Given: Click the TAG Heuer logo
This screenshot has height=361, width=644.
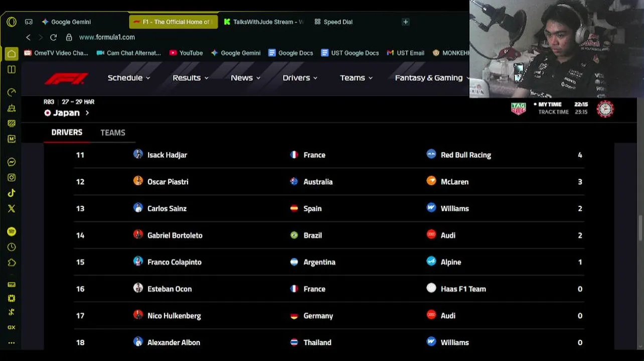Looking at the screenshot, I should tap(518, 109).
